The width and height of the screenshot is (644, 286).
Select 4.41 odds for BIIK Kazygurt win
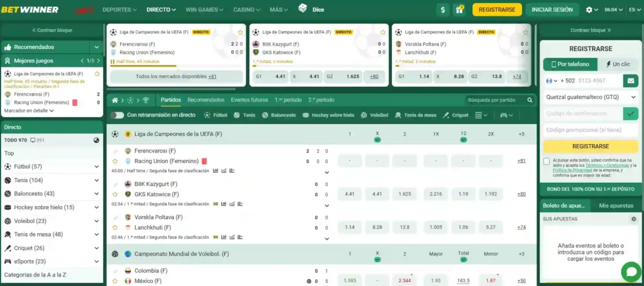pos(350,194)
